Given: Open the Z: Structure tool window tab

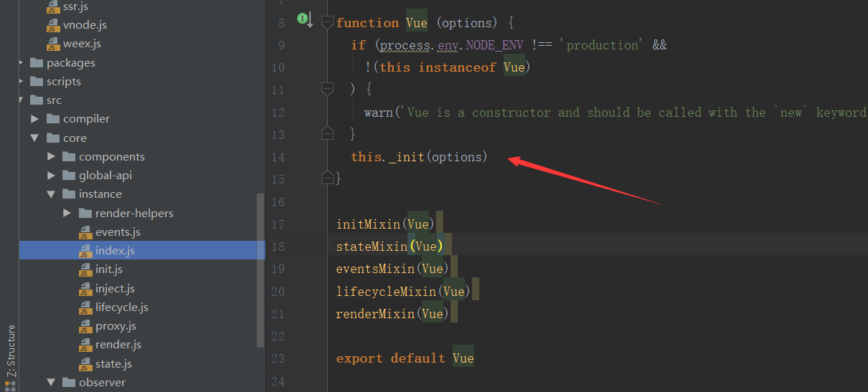Looking at the screenshot, I should pos(10,350).
